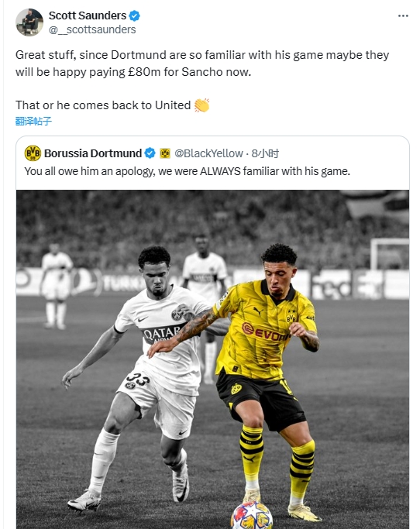Click the Champions League ball in the photo
420x529 pixels.
point(252,515)
